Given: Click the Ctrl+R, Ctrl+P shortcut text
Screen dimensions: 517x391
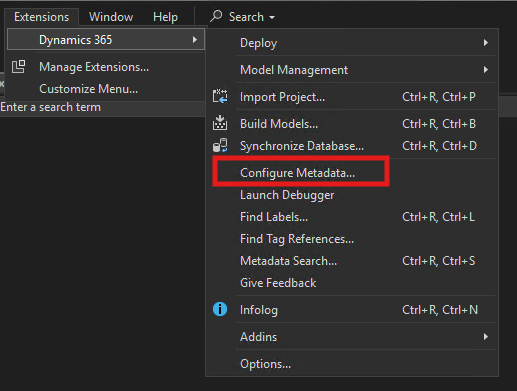Looking at the screenshot, I should tap(439, 97).
